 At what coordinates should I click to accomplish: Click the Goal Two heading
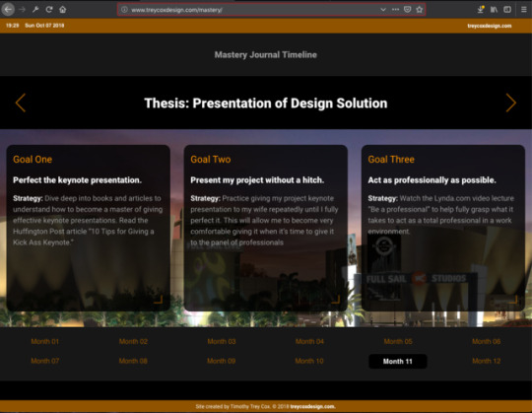(211, 159)
